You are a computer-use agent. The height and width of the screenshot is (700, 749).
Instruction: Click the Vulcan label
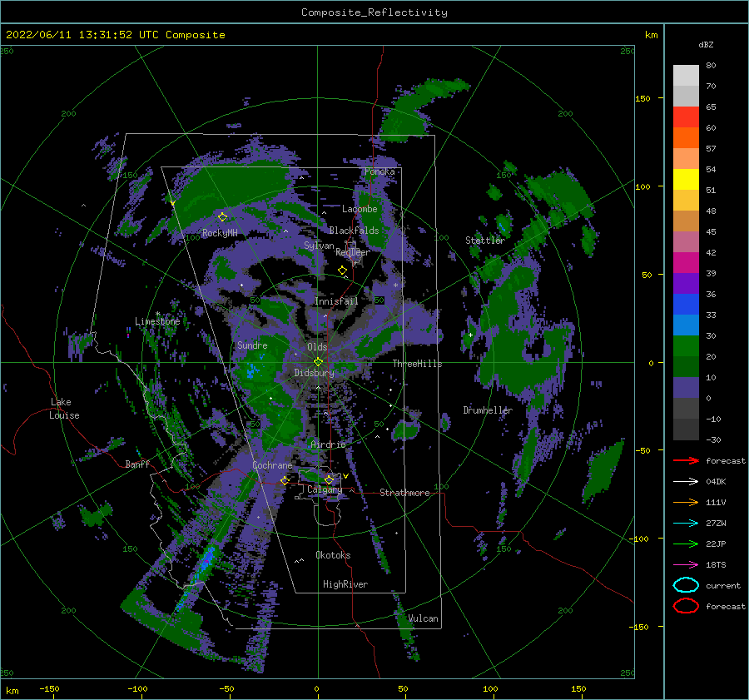tap(423, 618)
